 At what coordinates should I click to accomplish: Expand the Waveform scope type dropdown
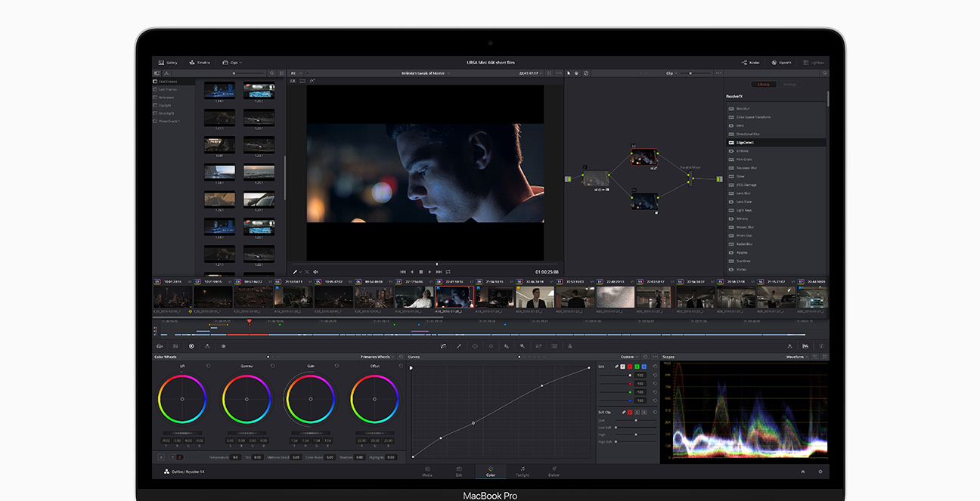(797, 357)
